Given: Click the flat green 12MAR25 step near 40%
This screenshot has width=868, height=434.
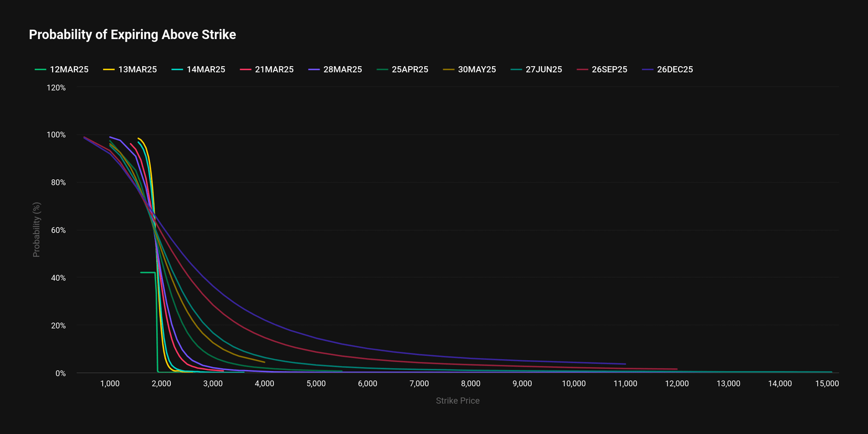Looking at the screenshot, I should [148, 272].
